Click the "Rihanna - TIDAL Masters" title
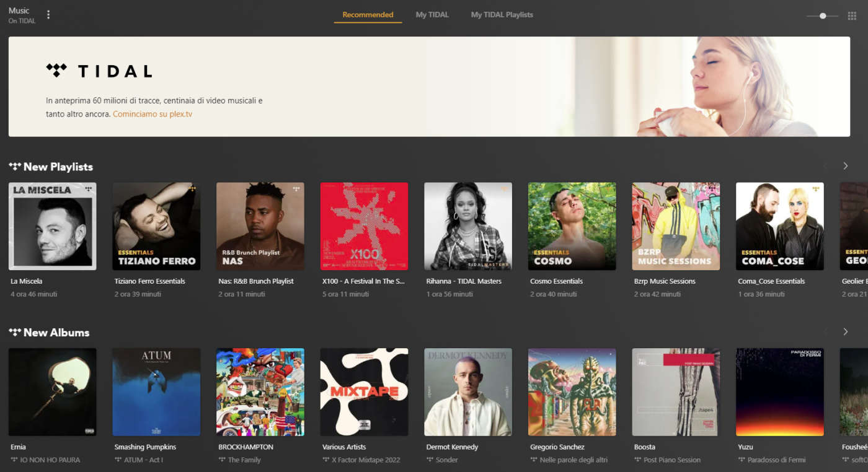Screen dimensions: 868x472 (464, 281)
